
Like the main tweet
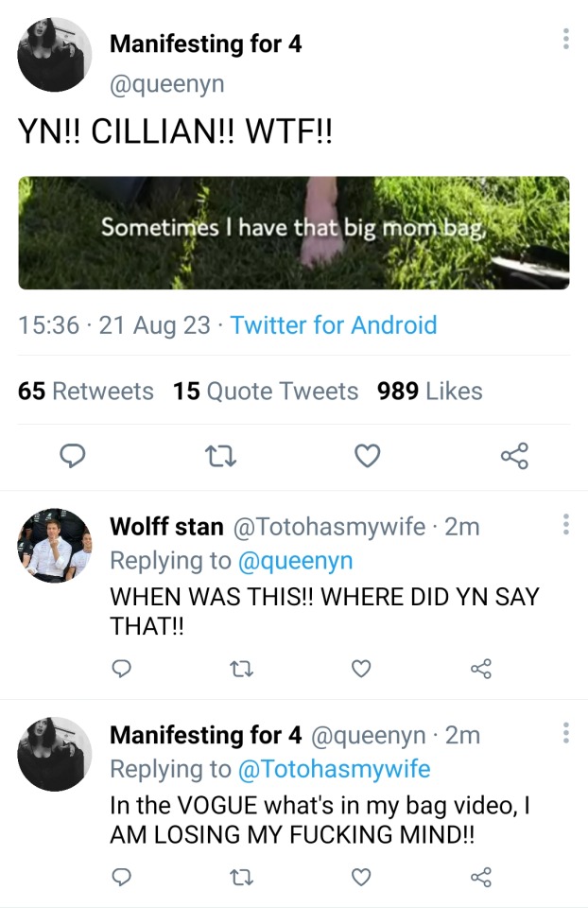tap(366, 458)
